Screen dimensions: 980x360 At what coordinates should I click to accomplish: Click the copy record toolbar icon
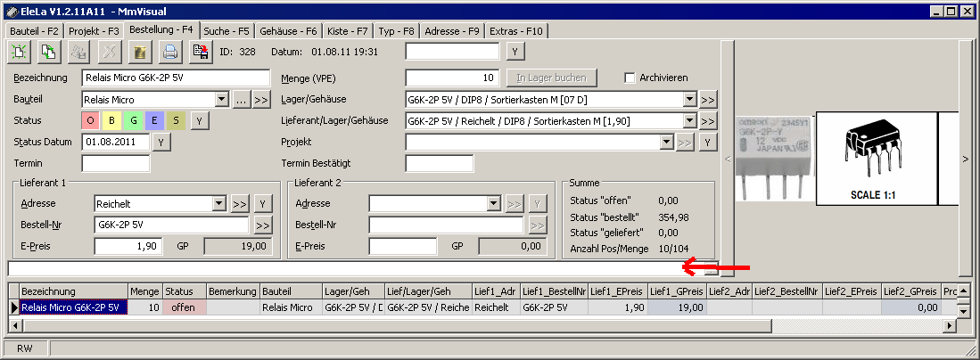point(49,52)
